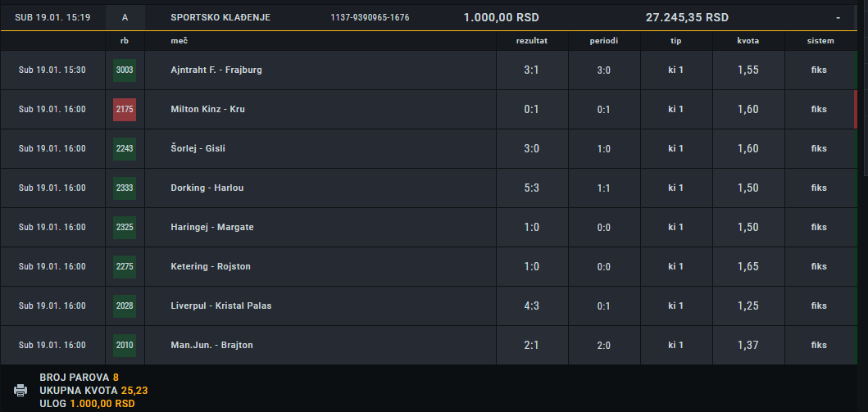868x412 pixels.
Task: Open Liverpul - Kristal Palas match
Action: tap(220, 306)
